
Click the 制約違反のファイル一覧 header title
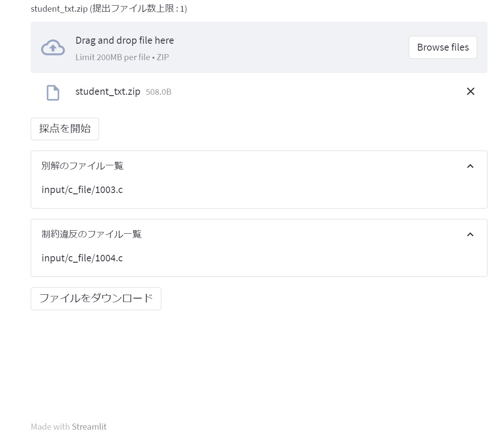pos(92,234)
